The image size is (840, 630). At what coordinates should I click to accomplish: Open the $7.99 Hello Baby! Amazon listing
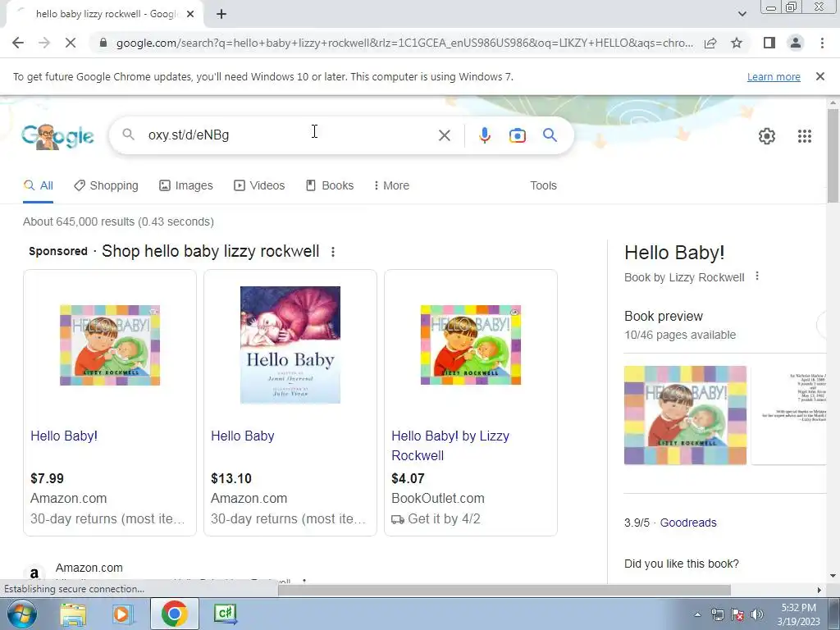pos(64,436)
